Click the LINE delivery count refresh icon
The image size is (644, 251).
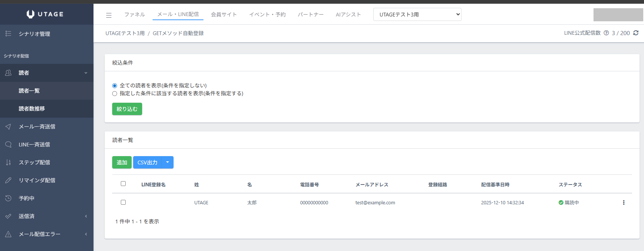pos(636,33)
